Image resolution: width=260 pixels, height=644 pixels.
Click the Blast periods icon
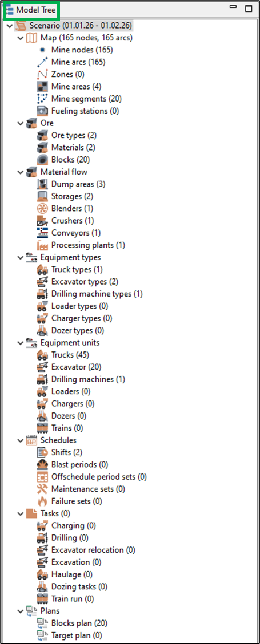42,465
